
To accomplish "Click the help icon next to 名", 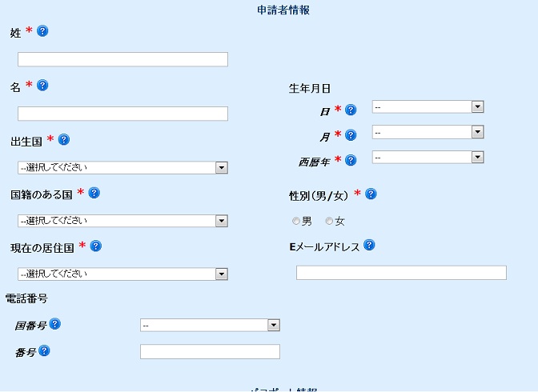I will [42, 85].
